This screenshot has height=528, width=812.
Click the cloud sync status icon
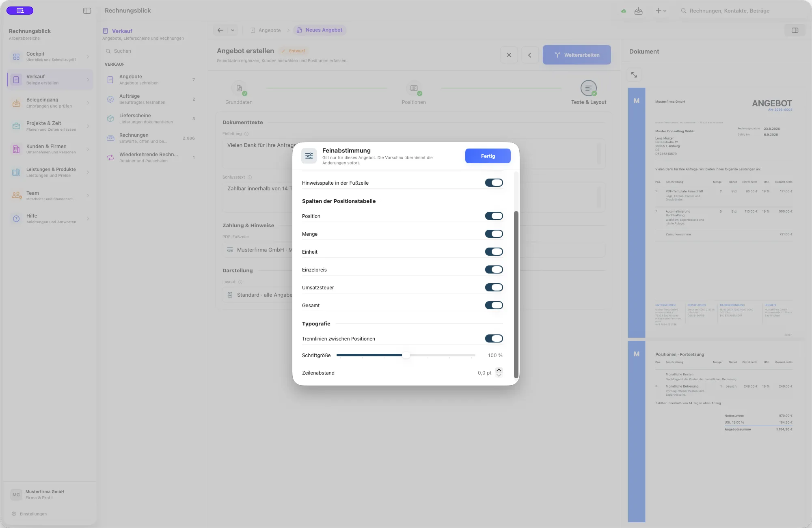[x=624, y=11]
